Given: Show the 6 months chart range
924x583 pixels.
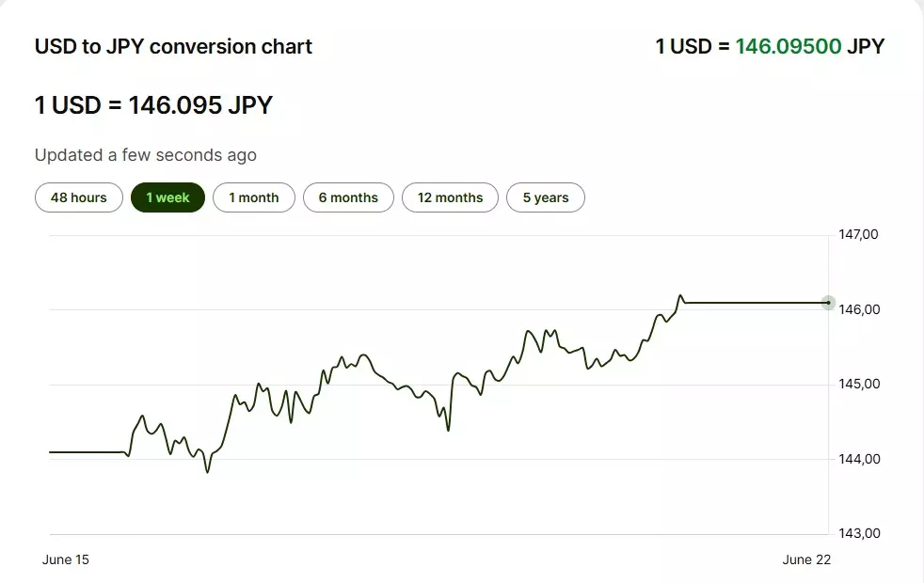Looking at the screenshot, I should (348, 197).
